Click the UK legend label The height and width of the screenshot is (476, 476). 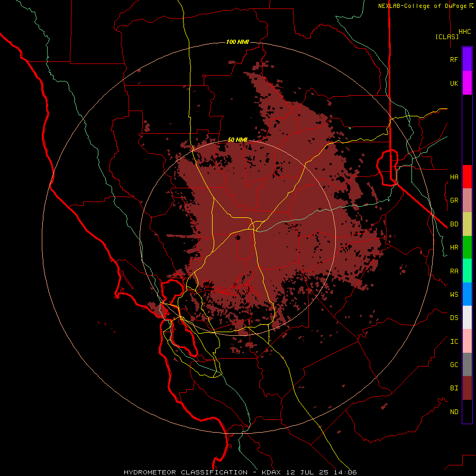(x=454, y=83)
